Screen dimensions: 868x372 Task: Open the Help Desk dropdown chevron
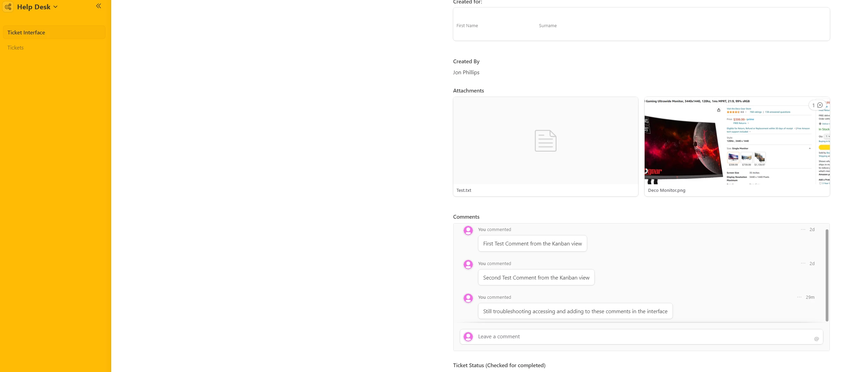55,7
